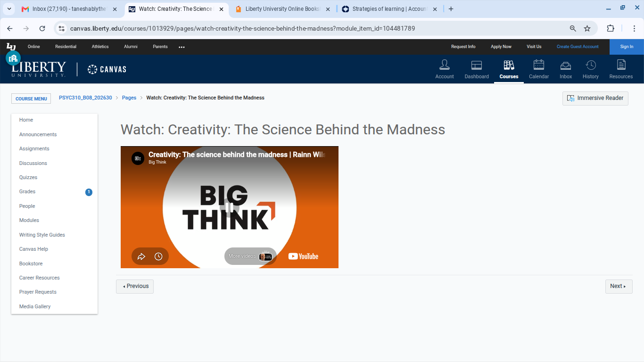644x362 pixels.
Task: Open the Pages breadcrumb link
Action: click(129, 98)
